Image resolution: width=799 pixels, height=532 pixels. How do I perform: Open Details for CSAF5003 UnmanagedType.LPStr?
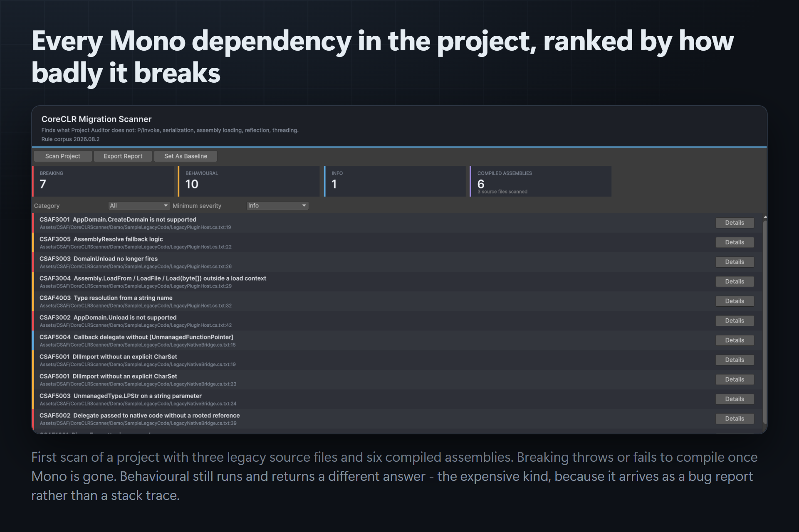pyautogui.click(x=735, y=399)
